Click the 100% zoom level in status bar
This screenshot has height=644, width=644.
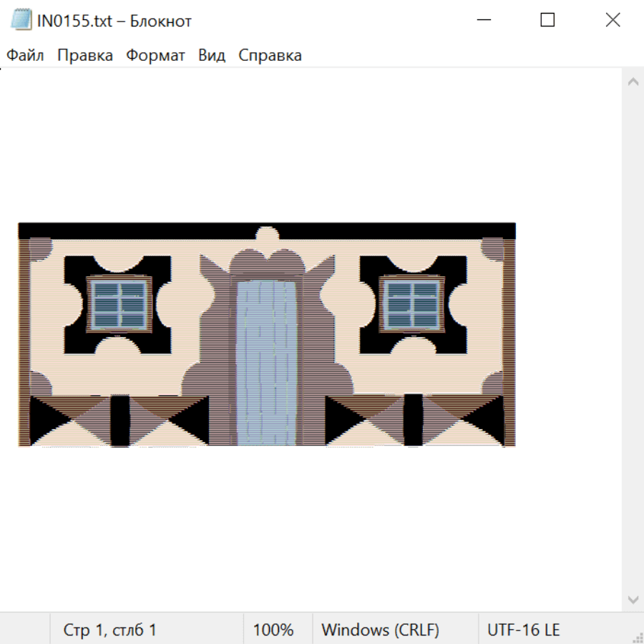[x=273, y=630]
